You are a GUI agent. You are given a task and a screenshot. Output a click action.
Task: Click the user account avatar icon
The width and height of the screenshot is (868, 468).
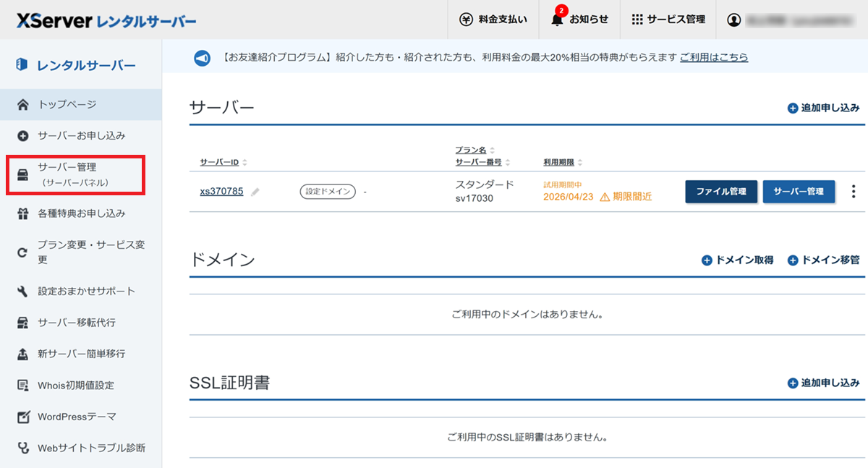tap(734, 20)
